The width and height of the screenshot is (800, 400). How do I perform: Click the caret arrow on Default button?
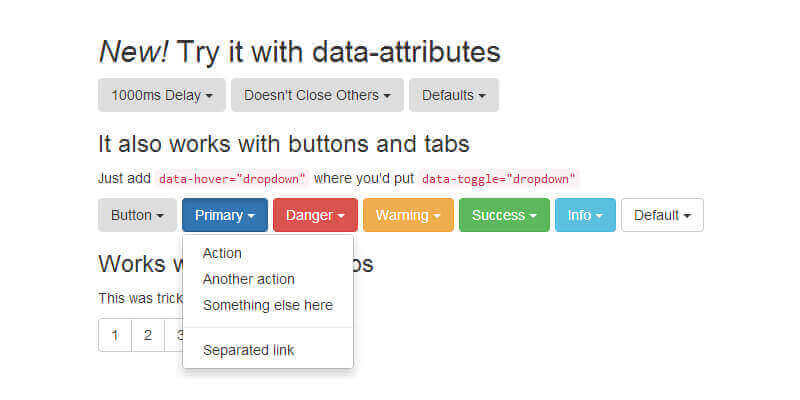click(687, 216)
